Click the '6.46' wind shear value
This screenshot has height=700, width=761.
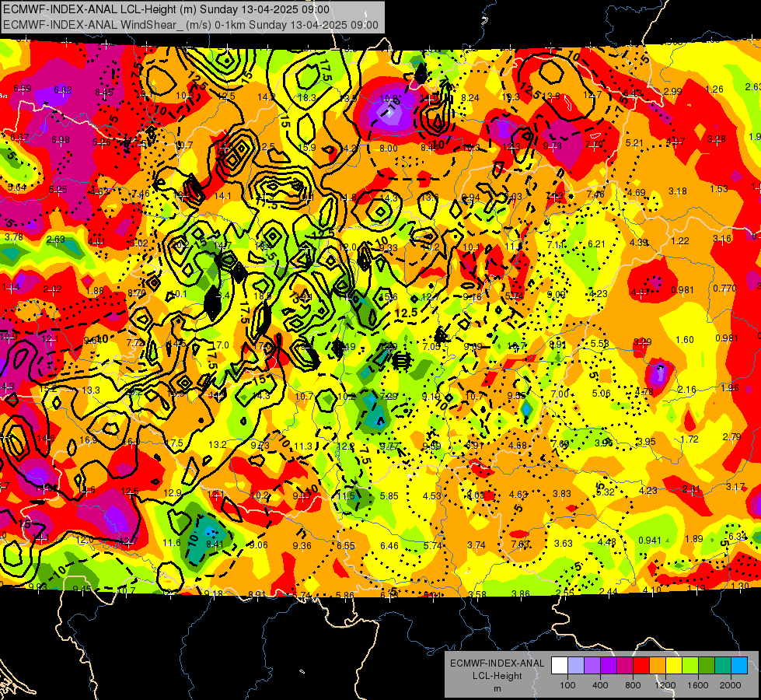click(389, 545)
